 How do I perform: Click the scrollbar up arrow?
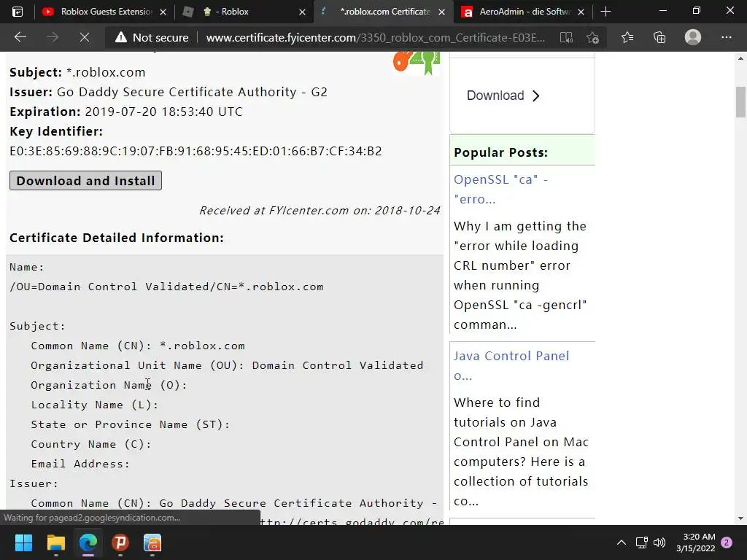click(740, 58)
